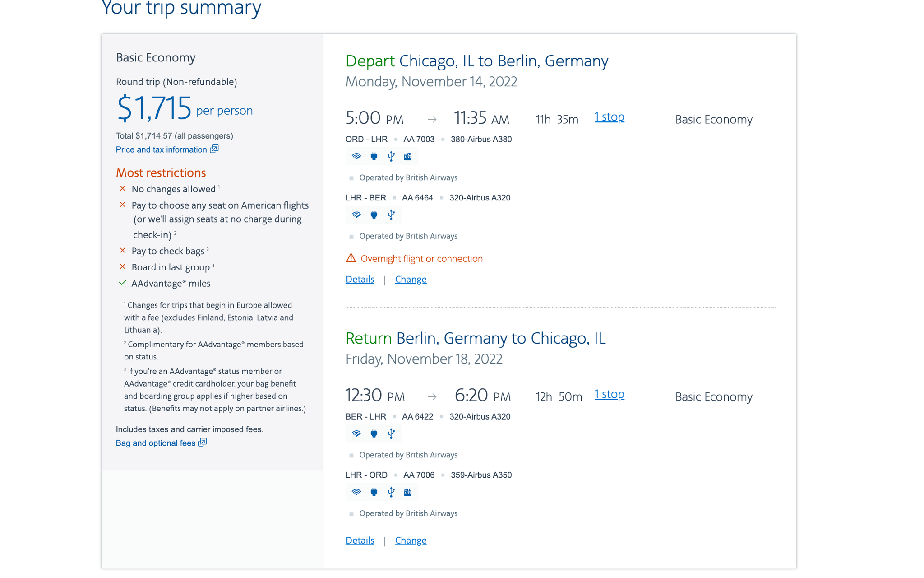Screen dimensions: 924x578
Task: Click the Wi-Fi icon on the LHR-BER segment
Action: click(x=356, y=215)
